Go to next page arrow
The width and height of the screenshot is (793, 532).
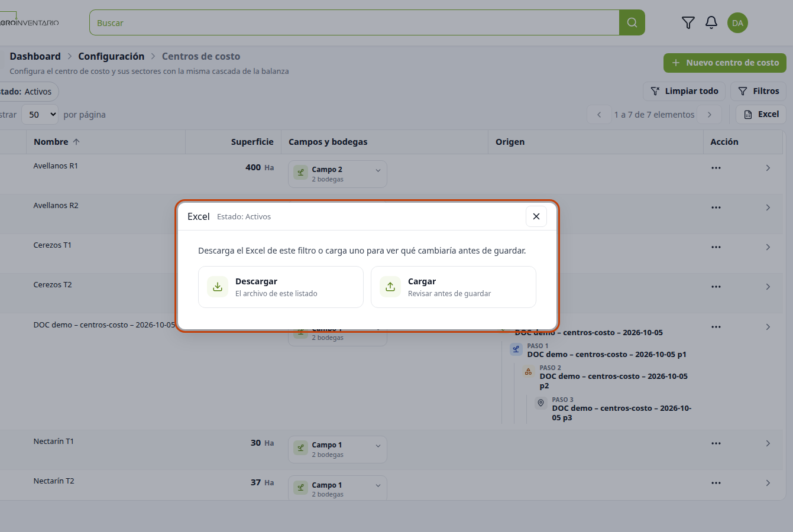coord(710,115)
